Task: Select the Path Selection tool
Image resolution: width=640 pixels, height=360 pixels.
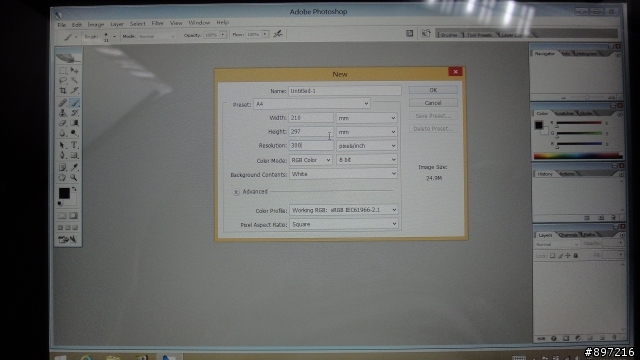Action: pyautogui.click(x=63, y=145)
